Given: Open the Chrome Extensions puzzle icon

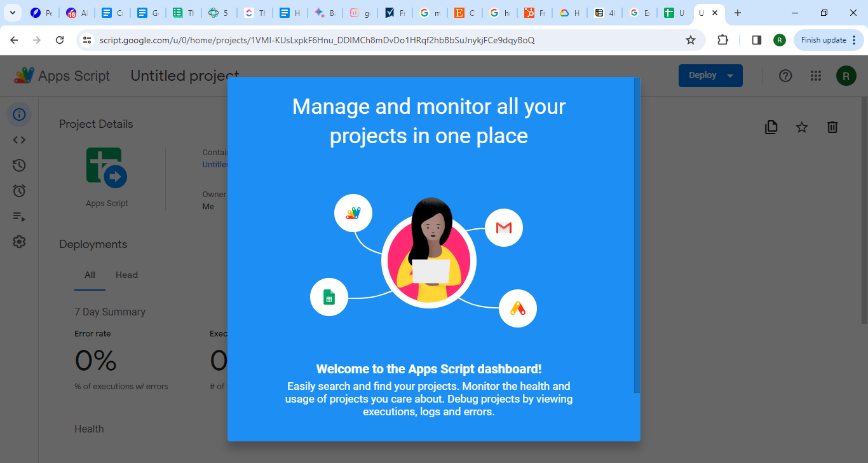Looking at the screenshot, I should [x=722, y=40].
